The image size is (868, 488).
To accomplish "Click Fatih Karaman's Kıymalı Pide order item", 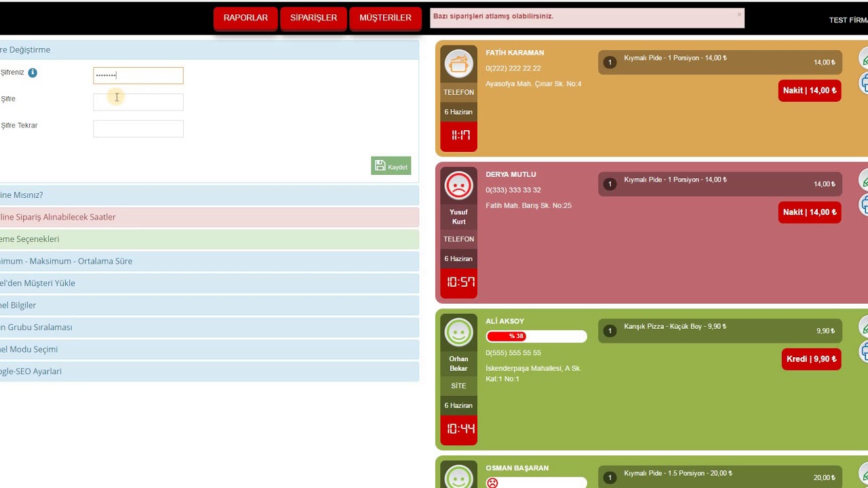I will tap(720, 62).
